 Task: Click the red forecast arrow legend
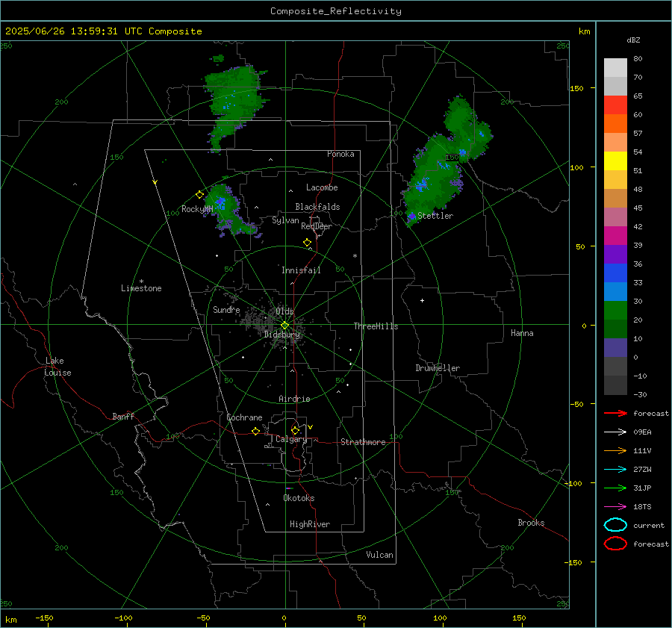click(x=615, y=413)
